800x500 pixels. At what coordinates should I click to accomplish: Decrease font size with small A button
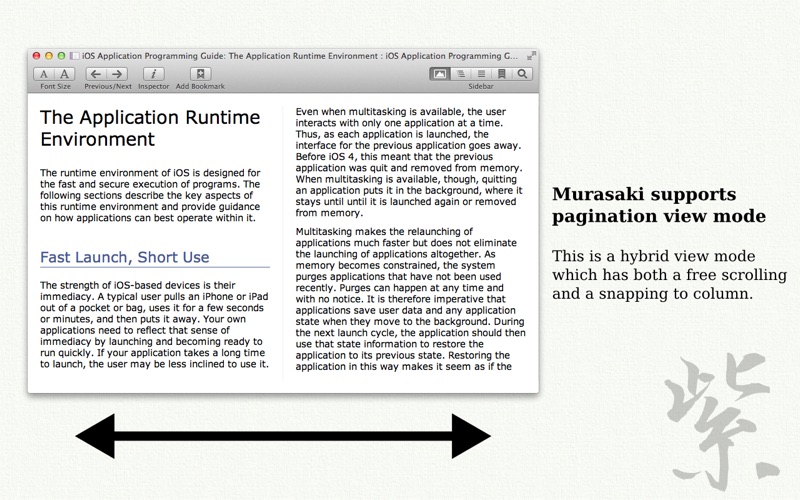click(x=44, y=74)
